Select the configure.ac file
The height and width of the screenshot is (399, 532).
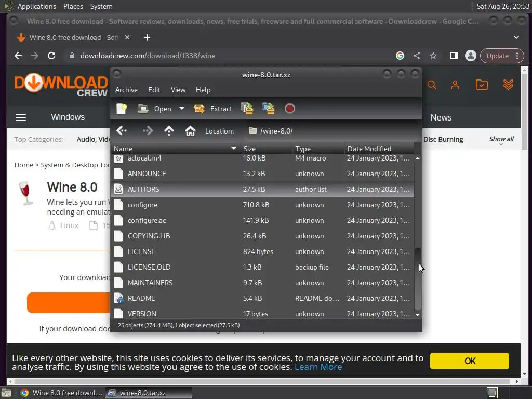[x=262, y=220]
